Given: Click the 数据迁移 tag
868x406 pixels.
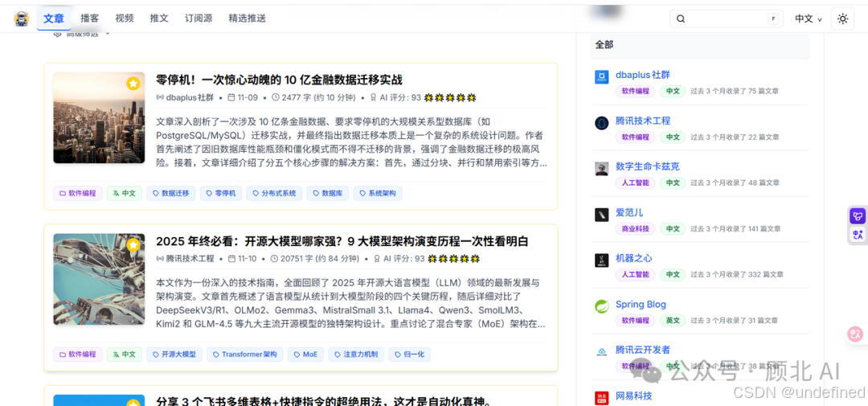Looking at the screenshot, I should pos(170,193).
